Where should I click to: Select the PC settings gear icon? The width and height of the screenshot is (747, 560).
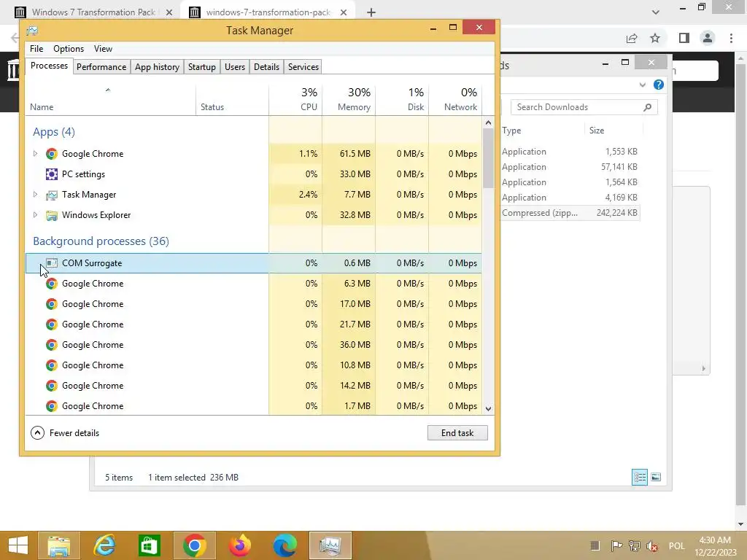pos(52,174)
